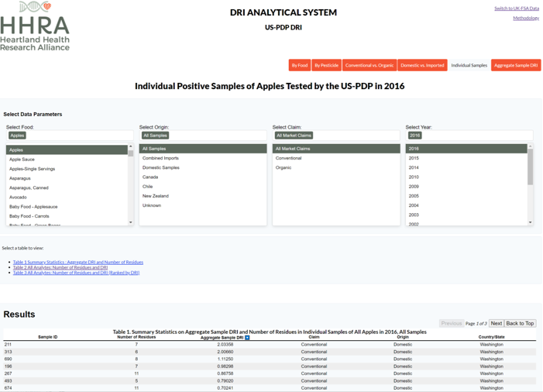
Task: Click the Aggregate DRI value 0.79020
Action: (225, 381)
